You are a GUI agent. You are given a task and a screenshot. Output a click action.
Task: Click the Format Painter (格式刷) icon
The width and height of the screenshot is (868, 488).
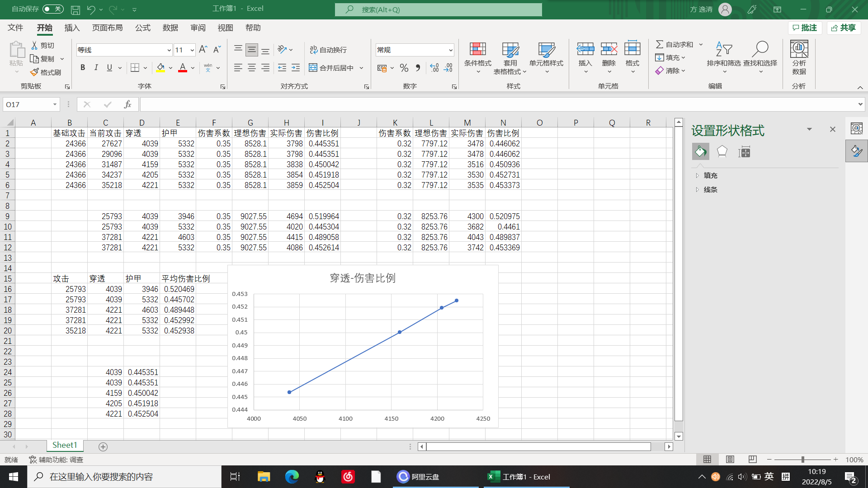pyautogui.click(x=34, y=72)
